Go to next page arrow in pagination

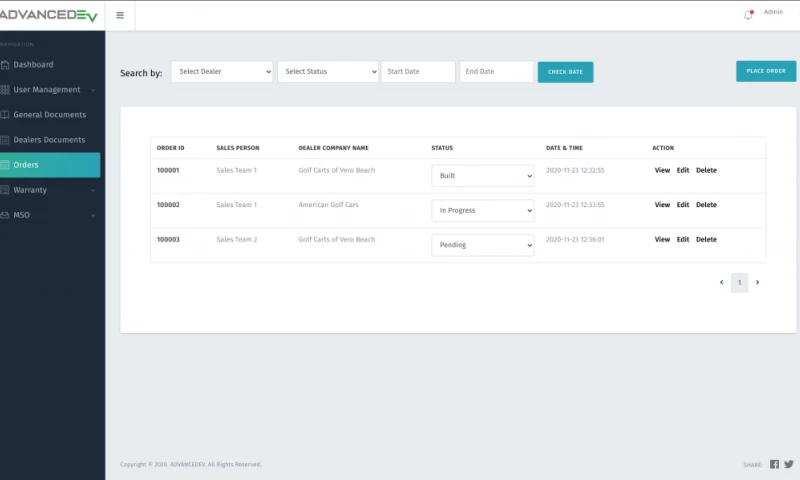click(757, 283)
